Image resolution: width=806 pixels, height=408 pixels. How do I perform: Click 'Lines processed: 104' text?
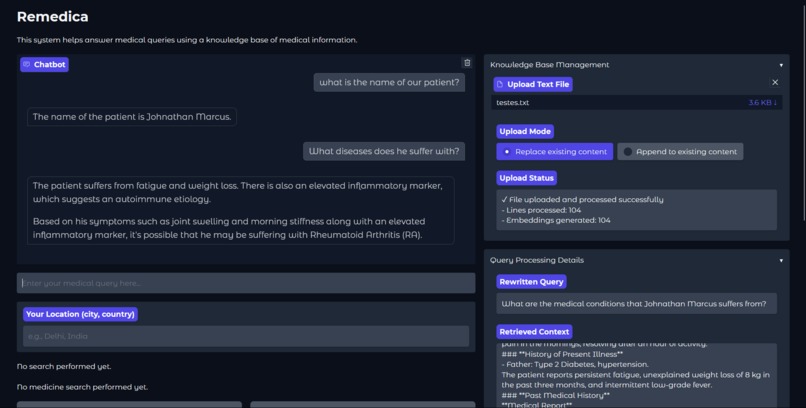click(541, 210)
